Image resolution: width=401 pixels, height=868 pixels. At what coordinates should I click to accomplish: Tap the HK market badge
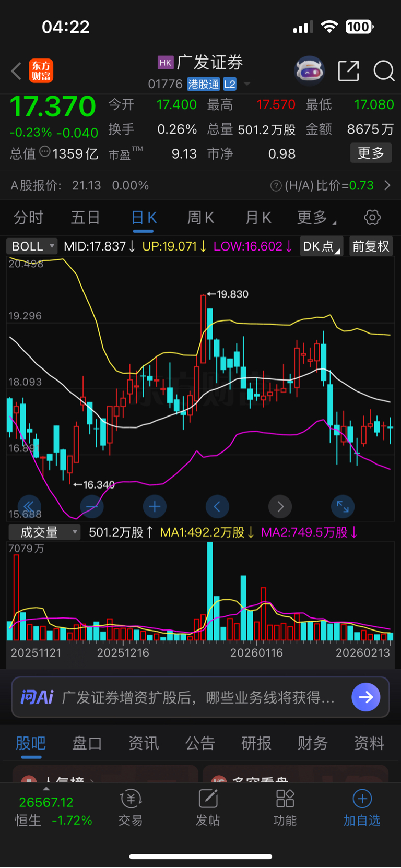(166, 63)
